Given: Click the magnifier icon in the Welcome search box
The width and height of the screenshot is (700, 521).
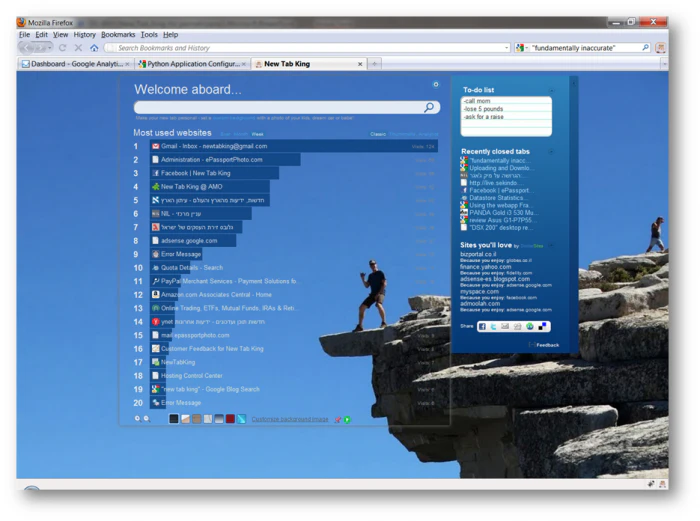Looking at the screenshot, I should pos(429,107).
